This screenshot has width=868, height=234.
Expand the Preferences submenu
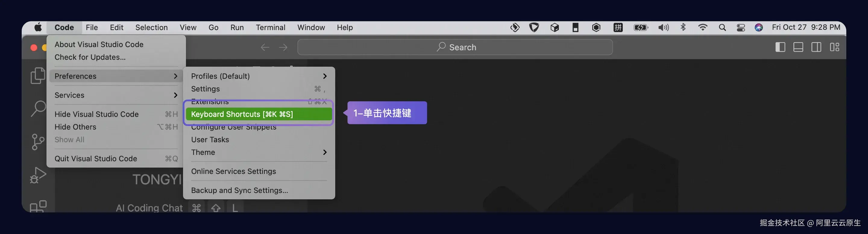click(x=116, y=76)
